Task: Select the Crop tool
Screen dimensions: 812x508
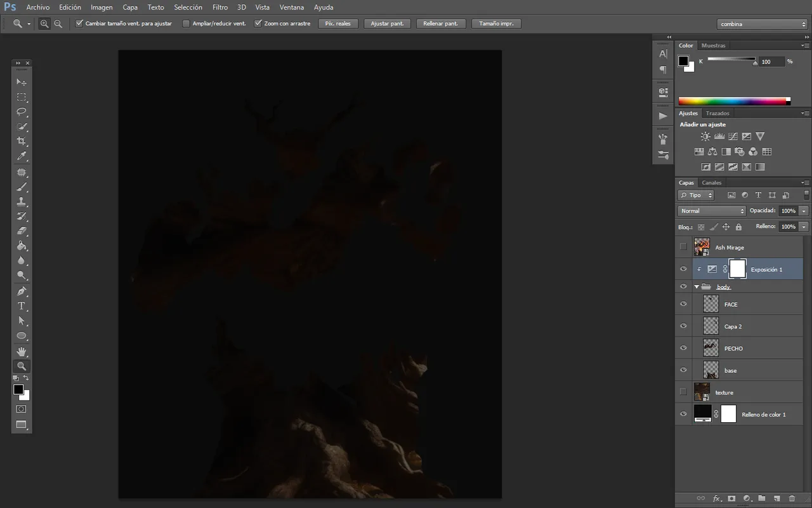Action: tap(22, 141)
